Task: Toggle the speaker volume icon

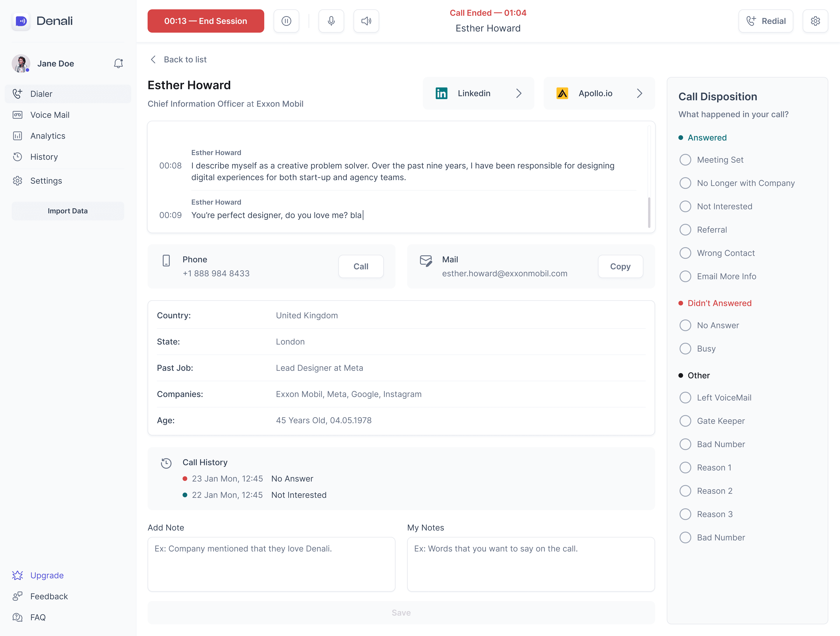Action: point(366,21)
